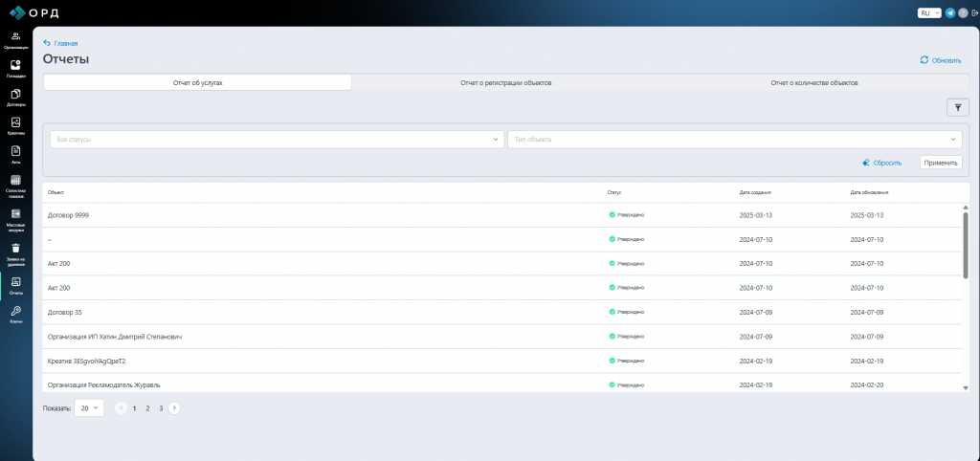
Task: Select the Договор 9999 row
Action: 502,215
